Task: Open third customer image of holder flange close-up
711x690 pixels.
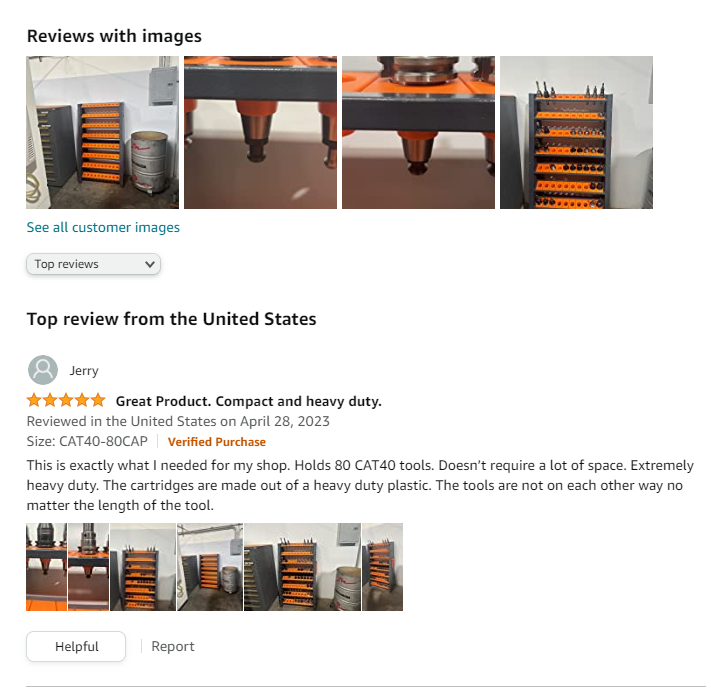Action: (418, 132)
